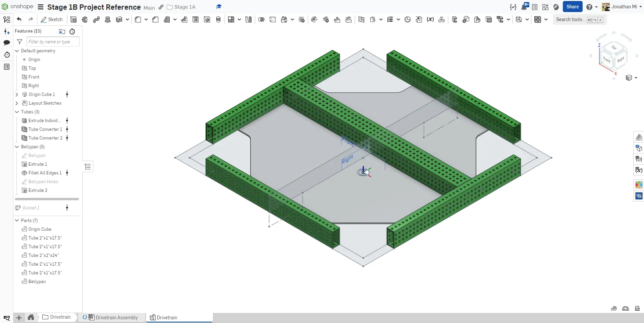Select the Loft tool

tap(108, 19)
